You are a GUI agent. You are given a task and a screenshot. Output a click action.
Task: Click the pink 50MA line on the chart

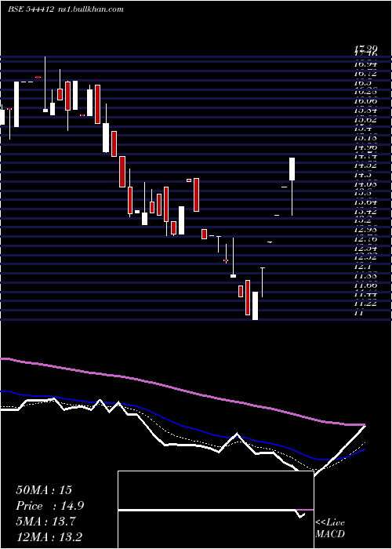182,390
